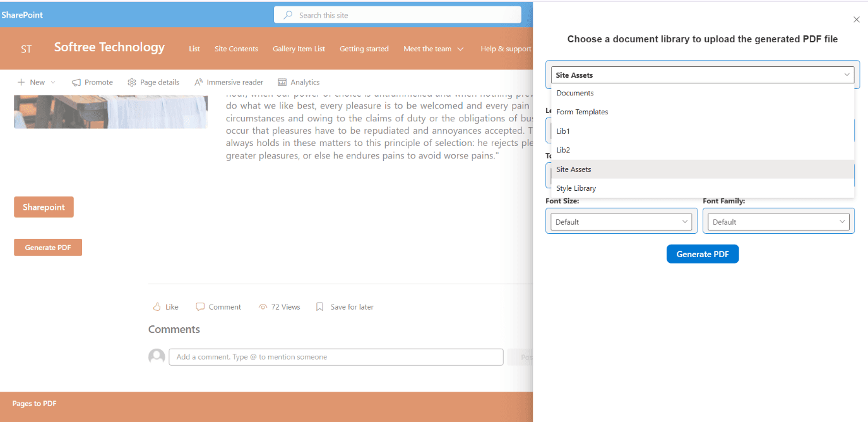Open Help & support link
This screenshot has height=422, width=868.
(506, 49)
